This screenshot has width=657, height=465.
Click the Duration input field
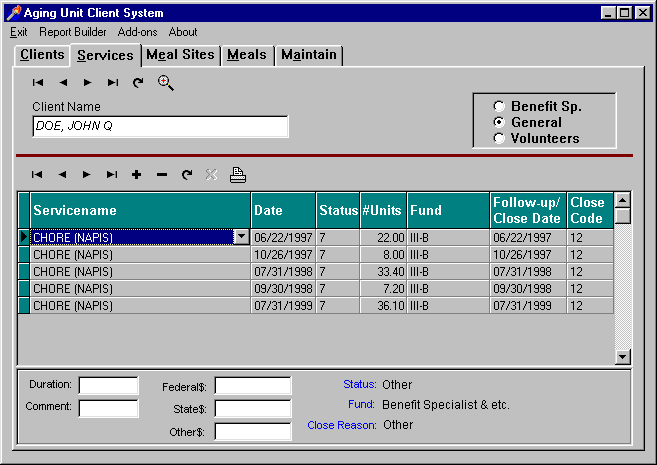(109, 385)
